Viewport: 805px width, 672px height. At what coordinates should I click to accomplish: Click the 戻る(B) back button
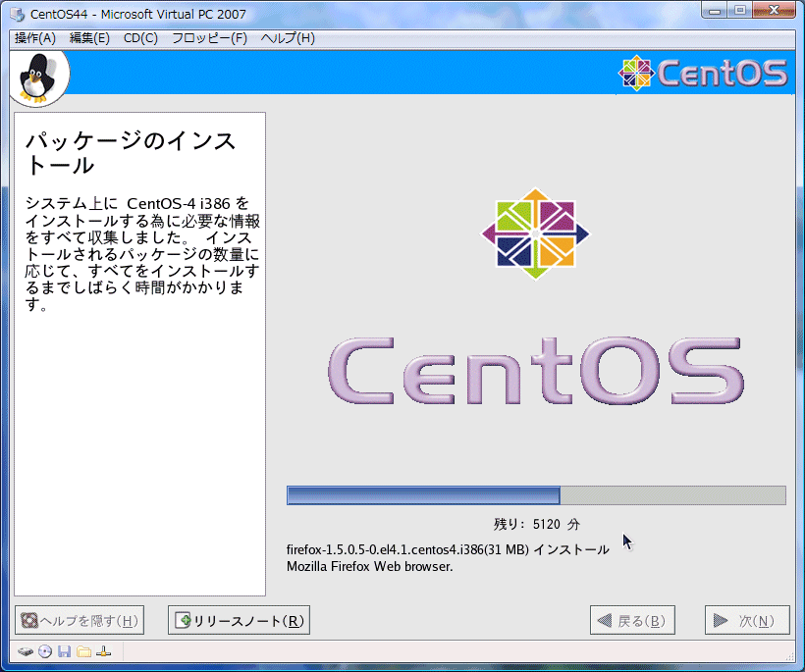[632, 620]
